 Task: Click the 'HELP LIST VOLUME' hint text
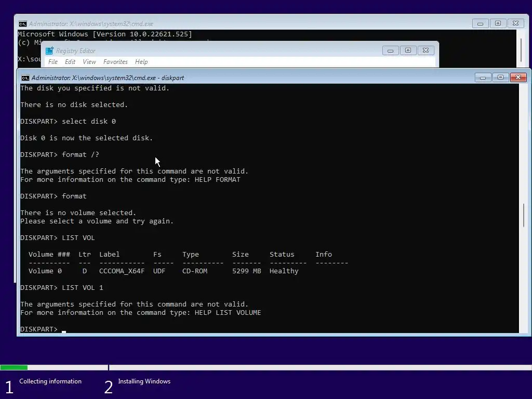[228, 313]
